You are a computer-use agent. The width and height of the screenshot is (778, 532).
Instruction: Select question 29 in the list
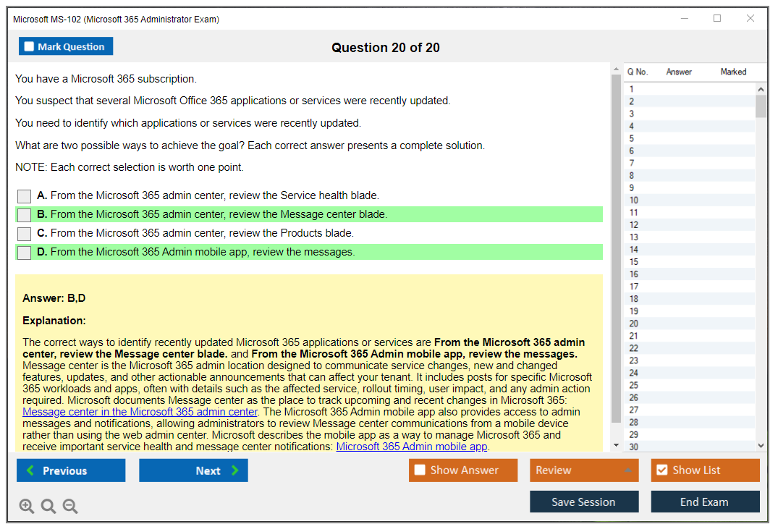pos(690,435)
